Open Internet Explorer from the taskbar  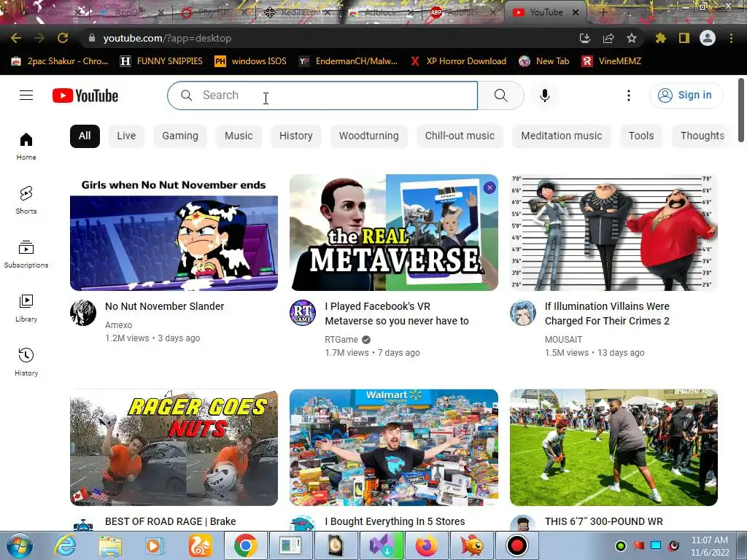64,545
